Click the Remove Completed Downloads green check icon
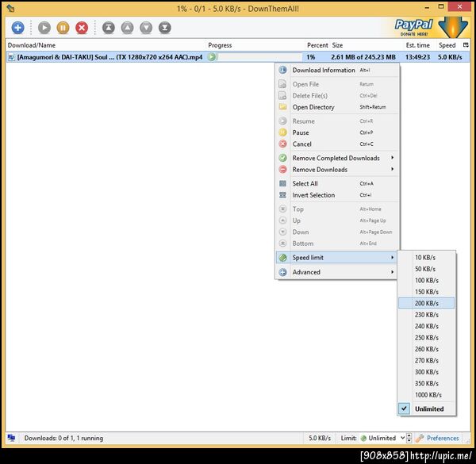476x464 pixels. (x=282, y=158)
